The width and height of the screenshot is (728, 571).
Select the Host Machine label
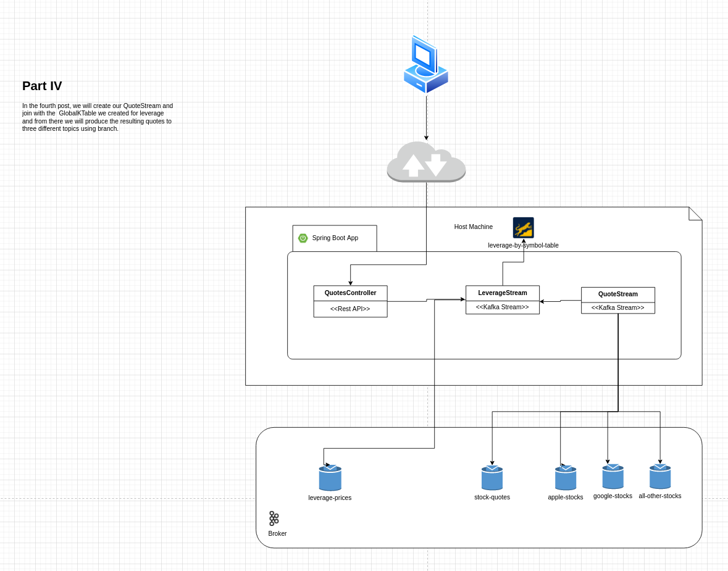[x=473, y=227]
